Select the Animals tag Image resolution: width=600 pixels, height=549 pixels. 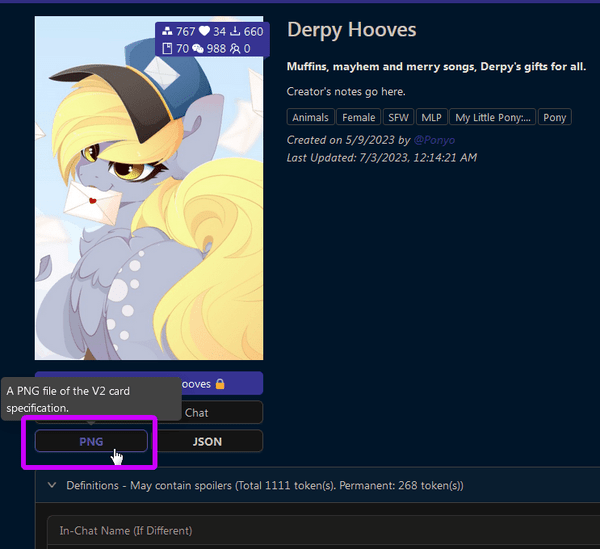310,118
